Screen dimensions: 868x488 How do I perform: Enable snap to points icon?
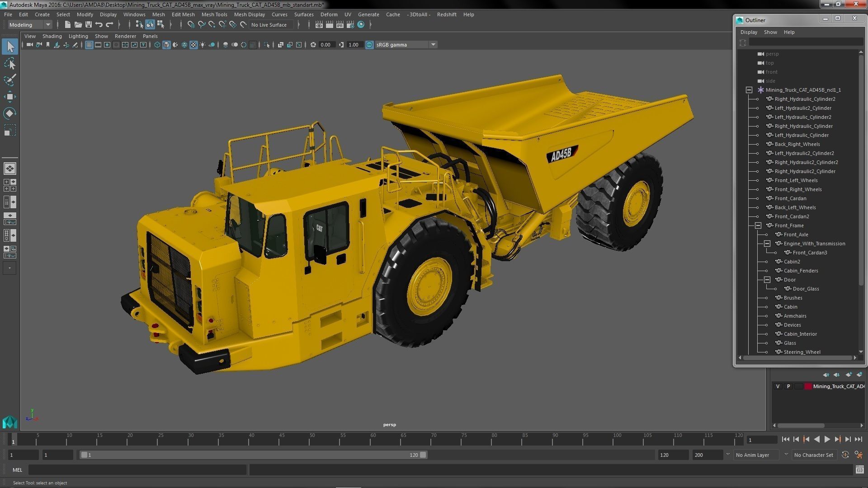click(212, 25)
